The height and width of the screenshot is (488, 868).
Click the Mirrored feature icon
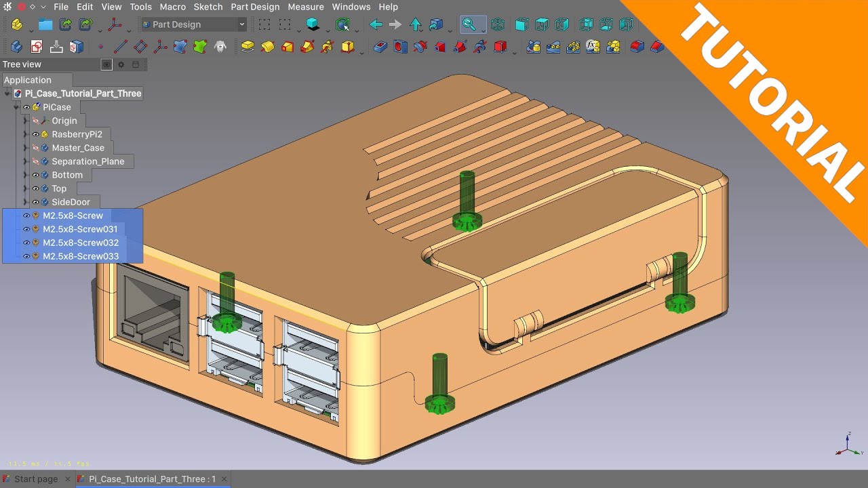[534, 47]
